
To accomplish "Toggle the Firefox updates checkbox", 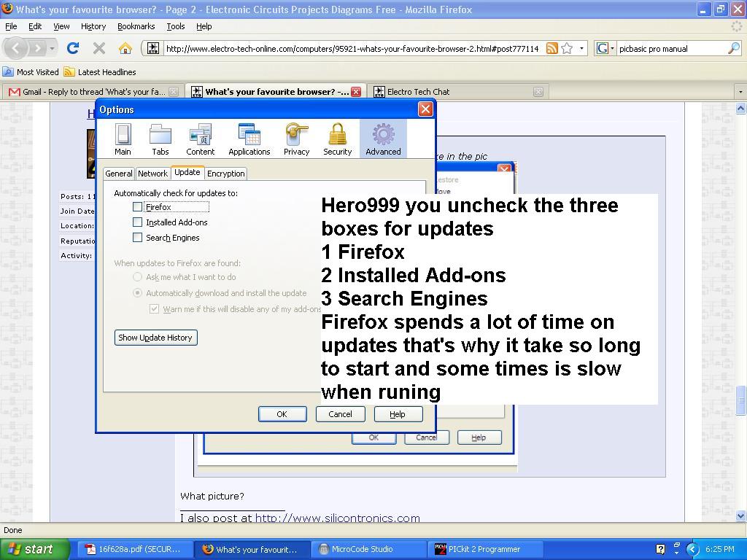I will [x=137, y=206].
